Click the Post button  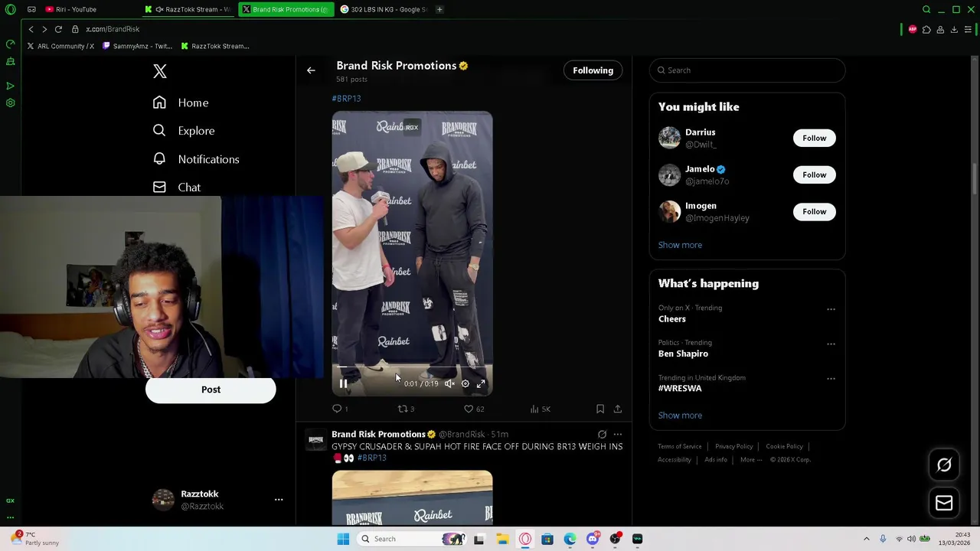pyautogui.click(x=211, y=390)
